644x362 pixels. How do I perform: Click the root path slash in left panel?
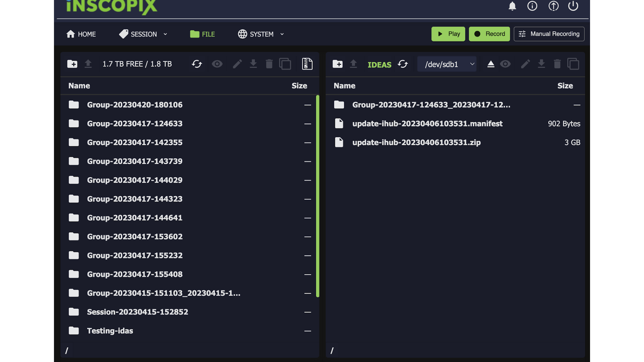click(67, 351)
